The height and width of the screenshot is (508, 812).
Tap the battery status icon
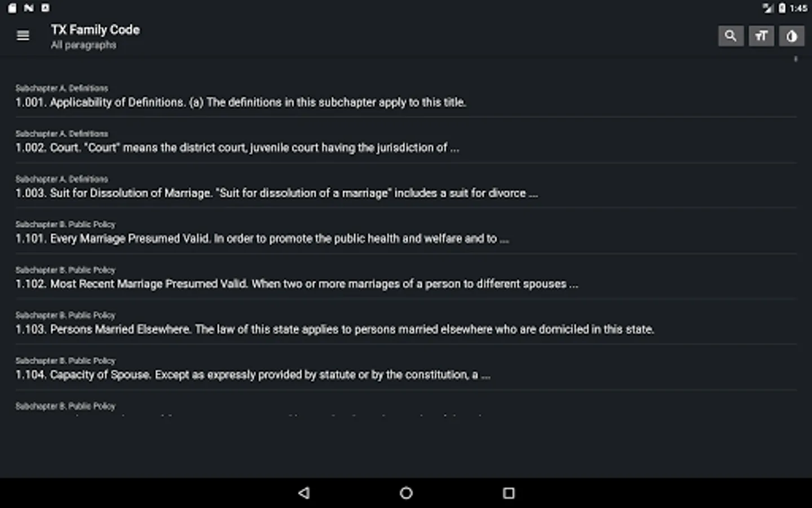(x=782, y=8)
